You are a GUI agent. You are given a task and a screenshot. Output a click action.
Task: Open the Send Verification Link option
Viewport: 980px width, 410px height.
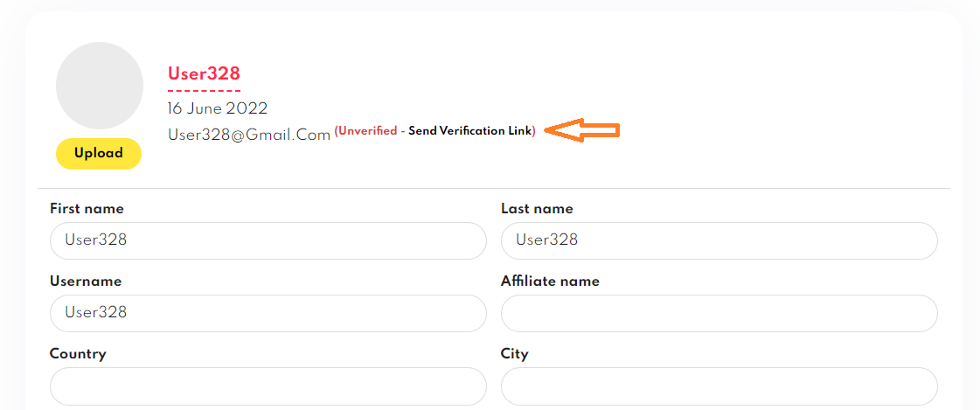pyautogui.click(x=470, y=131)
